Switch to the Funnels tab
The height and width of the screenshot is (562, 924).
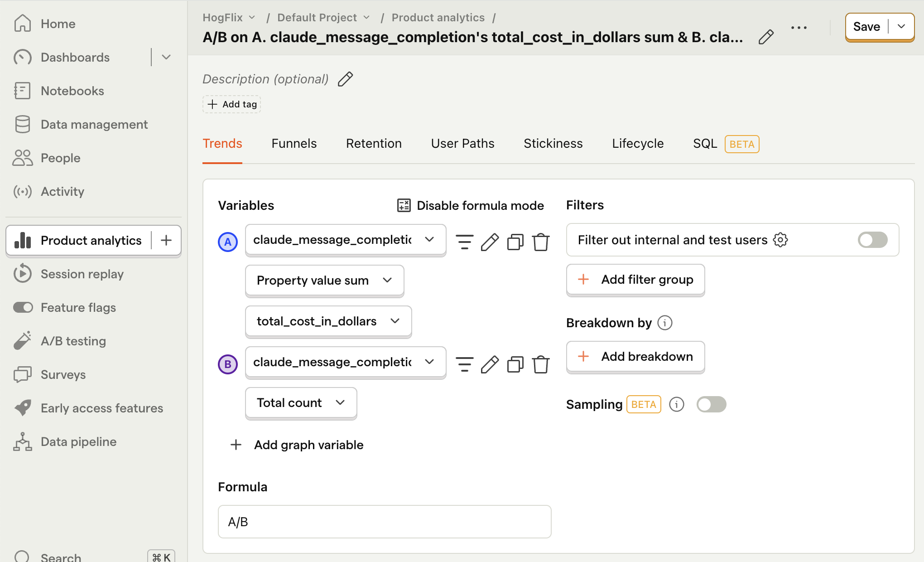click(294, 143)
